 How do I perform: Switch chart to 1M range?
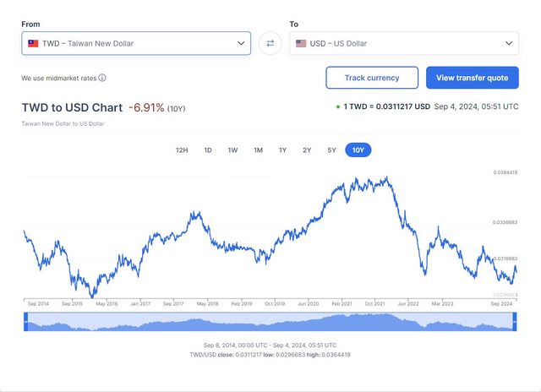tap(258, 150)
